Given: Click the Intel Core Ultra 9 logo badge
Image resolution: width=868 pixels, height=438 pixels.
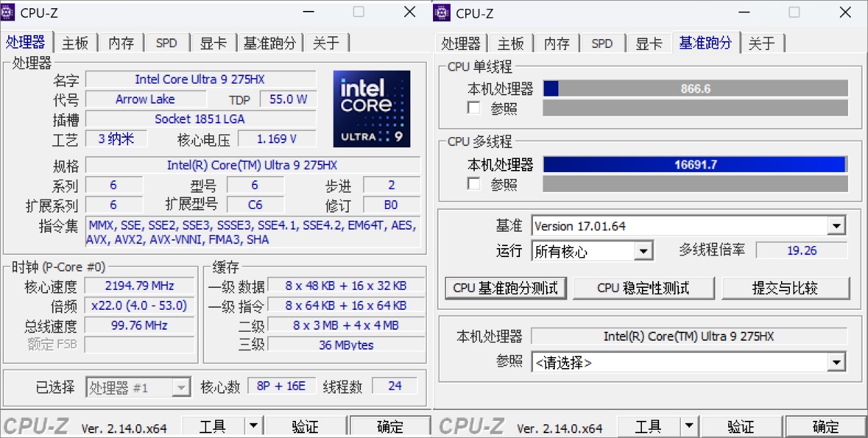Looking at the screenshot, I should [371, 108].
